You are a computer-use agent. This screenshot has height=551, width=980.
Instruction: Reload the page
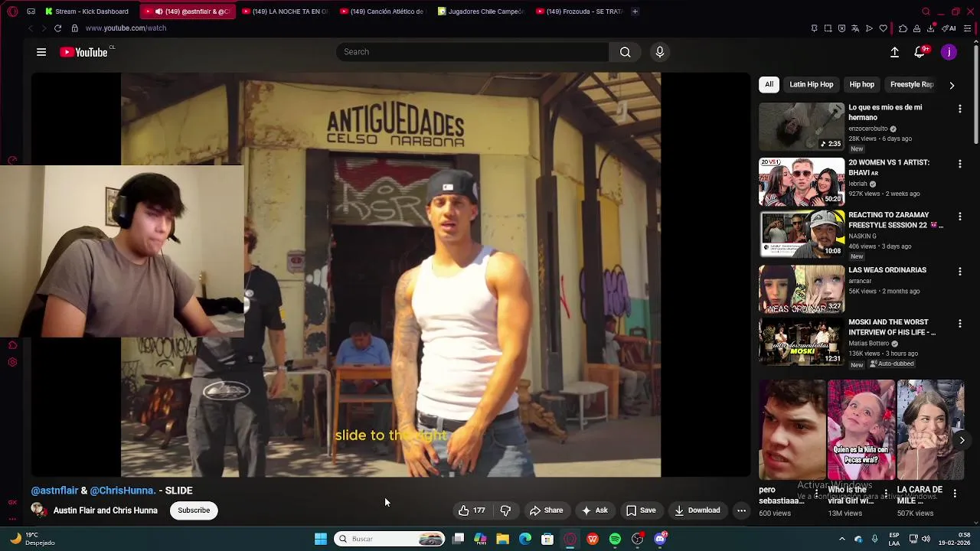point(57,28)
